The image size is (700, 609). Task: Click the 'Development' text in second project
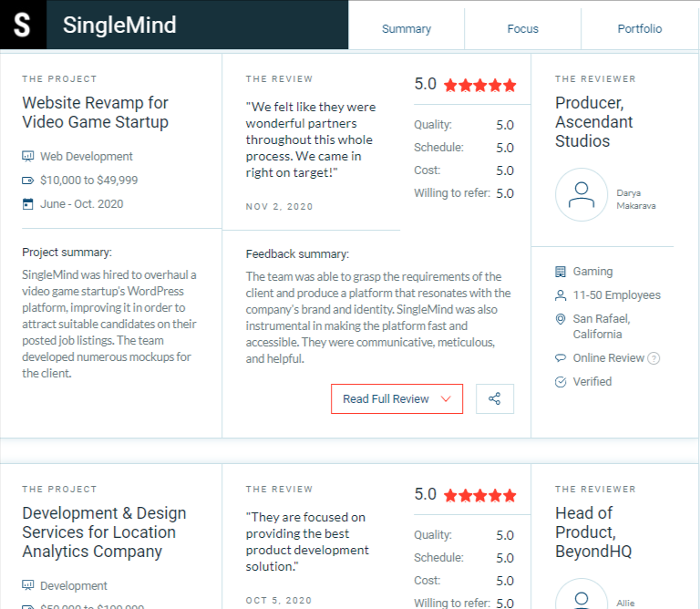(x=74, y=586)
